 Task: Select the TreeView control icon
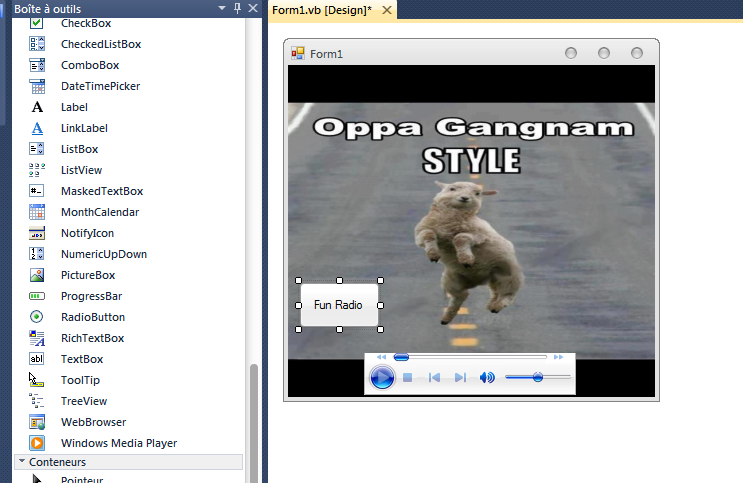(36, 401)
